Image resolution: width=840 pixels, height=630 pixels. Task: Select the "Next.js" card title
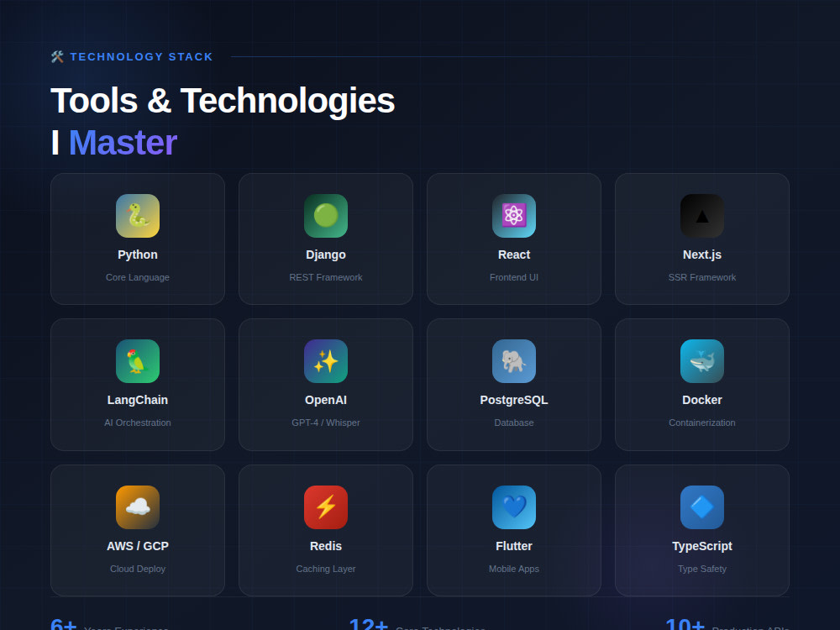coord(701,255)
